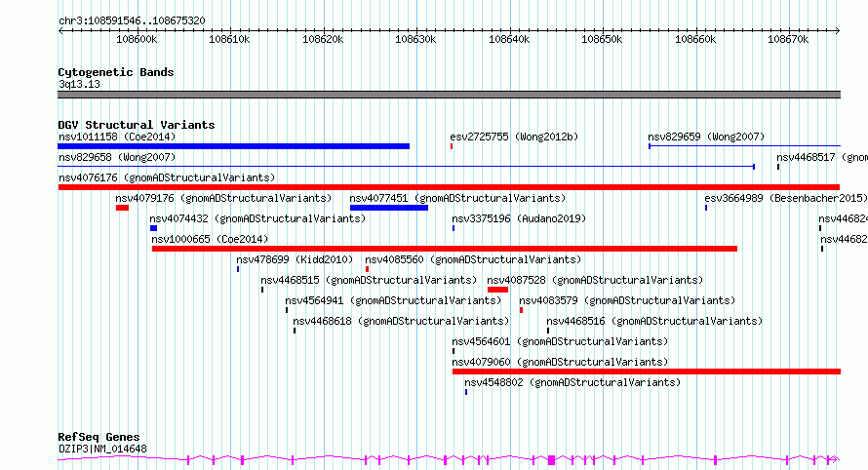This screenshot has height=470, width=868.
Task: Open the nsv4548802 gnomAD variant label
Action: (572, 382)
